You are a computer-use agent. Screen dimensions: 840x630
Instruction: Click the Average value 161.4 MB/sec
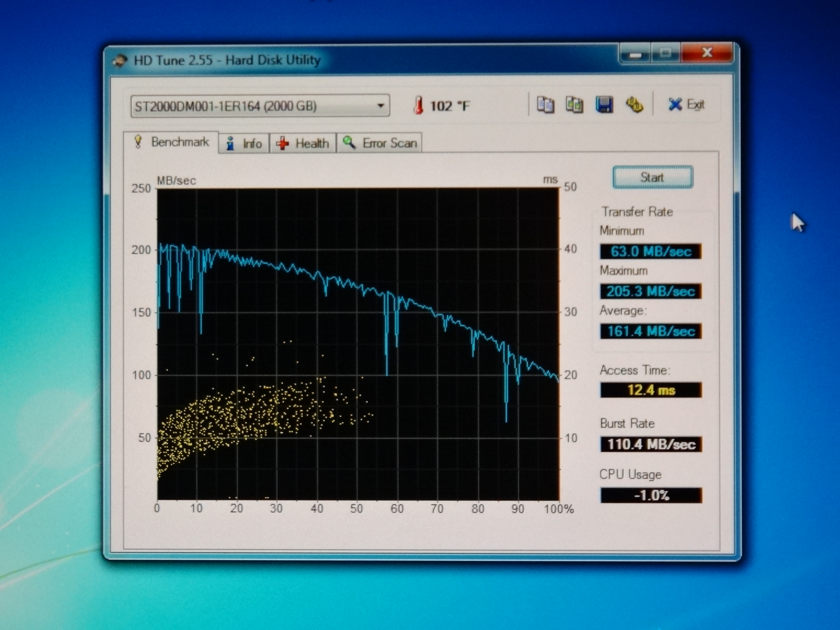651,331
